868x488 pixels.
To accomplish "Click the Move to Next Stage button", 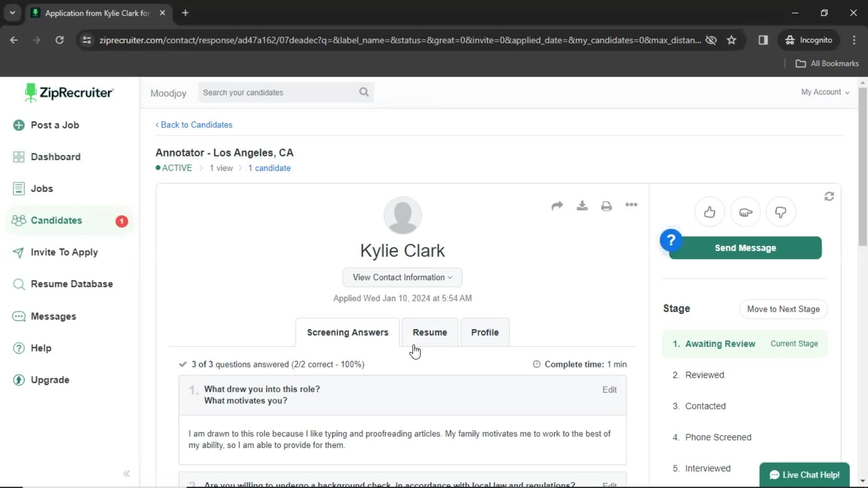I will [x=783, y=309].
